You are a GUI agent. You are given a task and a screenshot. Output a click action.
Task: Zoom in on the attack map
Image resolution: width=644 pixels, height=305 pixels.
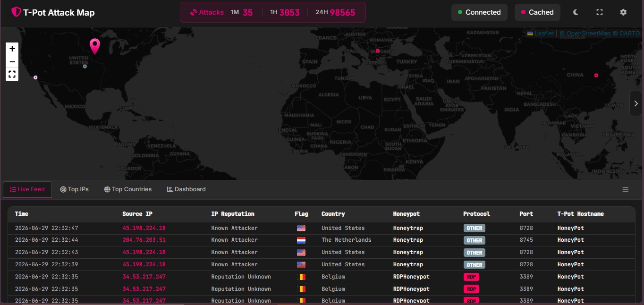pos(12,49)
